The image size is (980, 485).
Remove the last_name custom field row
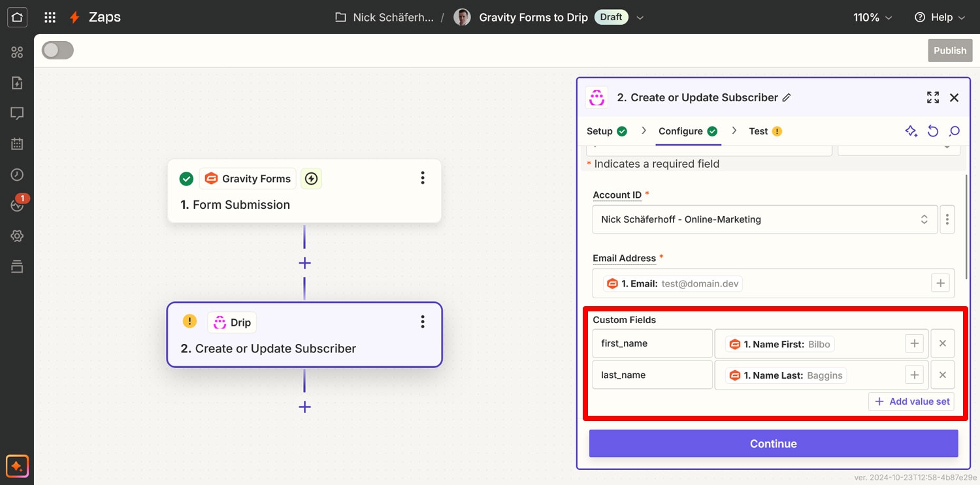943,375
